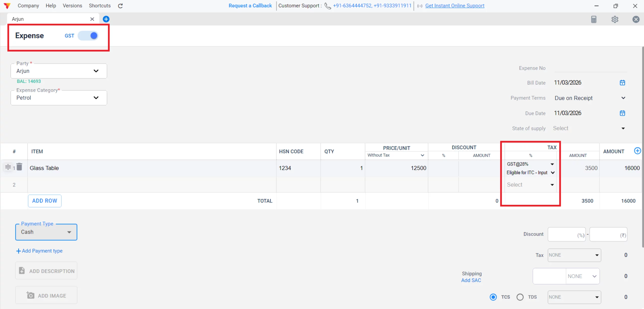Open the Company menu
644x309 pixels.
(x=28, y=6)
